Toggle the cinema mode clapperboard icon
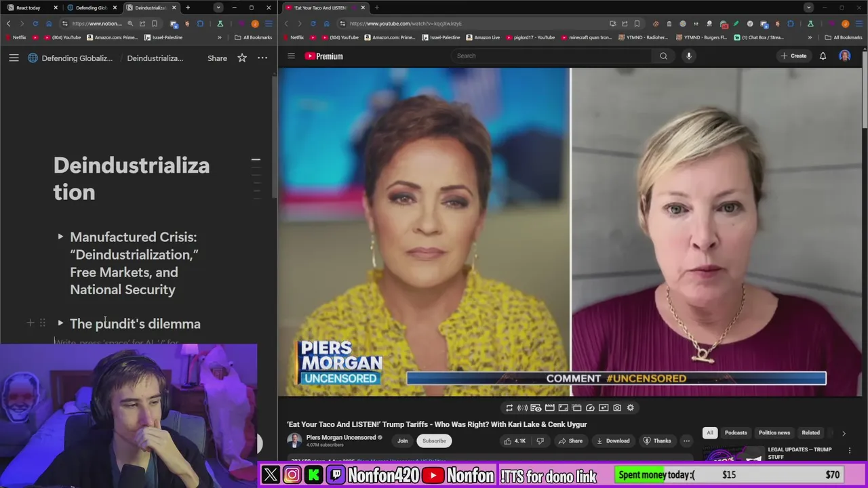This screenshot has width=868, height=488. click(550, 407)
